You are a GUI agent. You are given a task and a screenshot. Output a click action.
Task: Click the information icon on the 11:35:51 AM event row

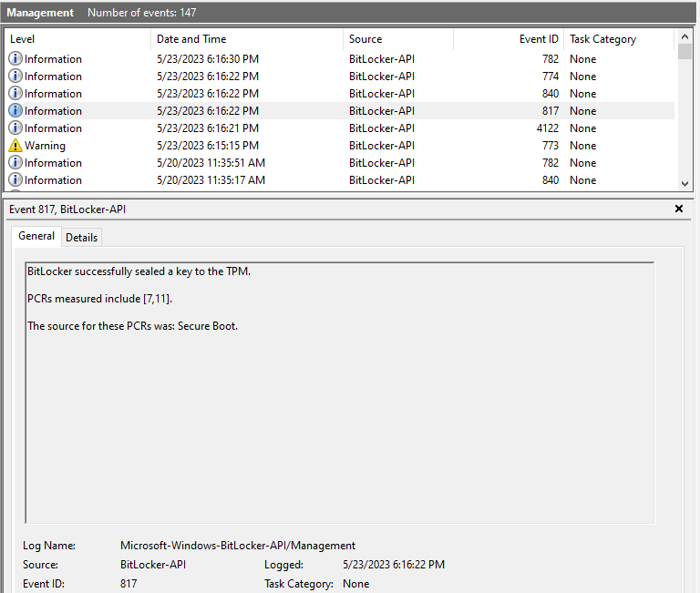[x=15, y=163]
